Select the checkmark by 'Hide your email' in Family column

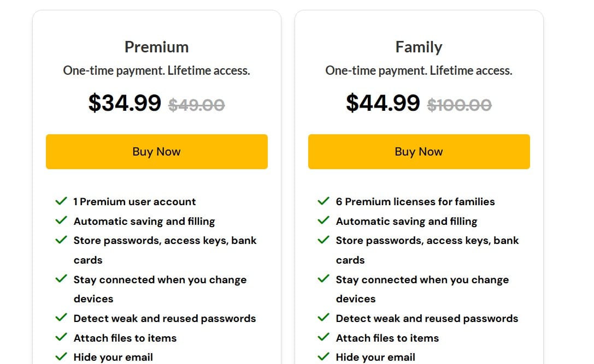(324, 356)
